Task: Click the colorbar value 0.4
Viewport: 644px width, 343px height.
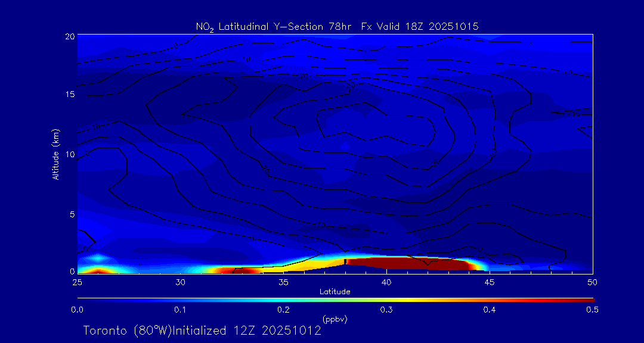Action: (x=490, y=310)
